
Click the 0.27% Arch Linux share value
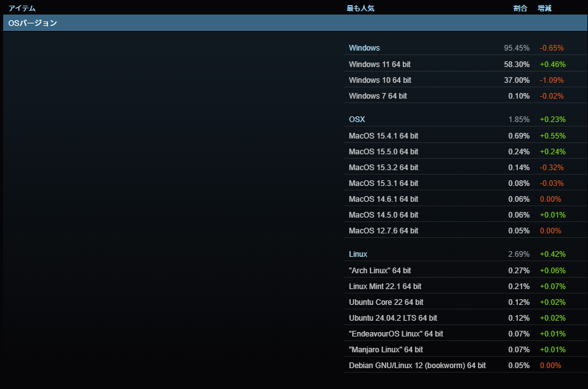pyautogui.click(x=518, y=271)
